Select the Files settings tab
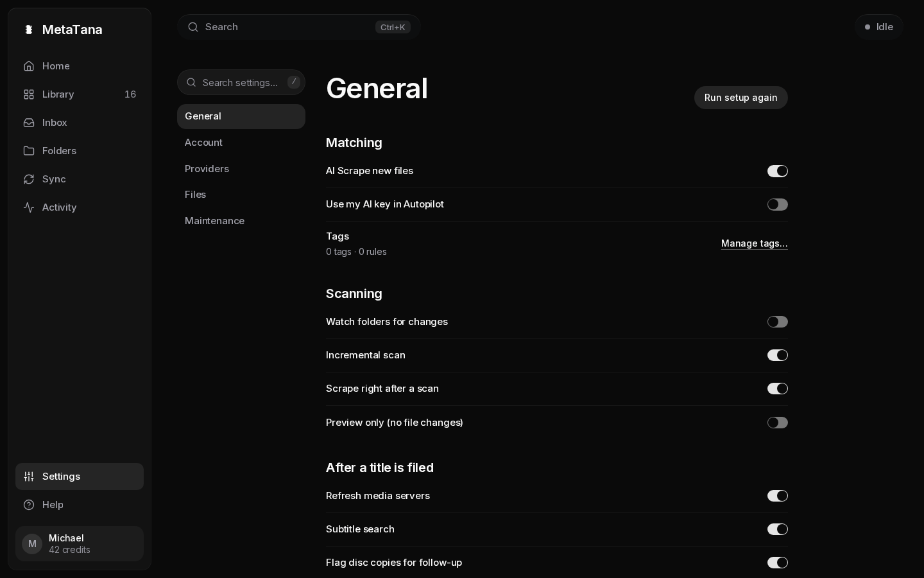 pyautogui.click(x=241, y=195)
